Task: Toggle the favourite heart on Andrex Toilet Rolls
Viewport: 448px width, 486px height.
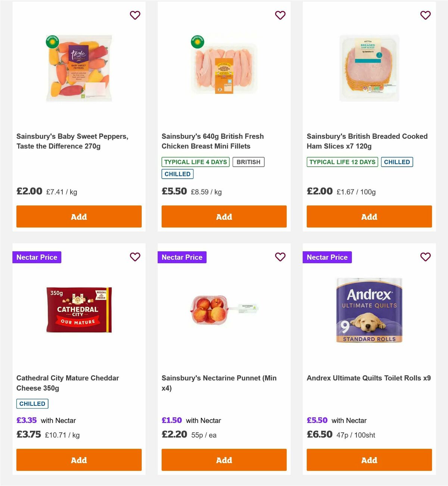Action: [x=425, y=257]
